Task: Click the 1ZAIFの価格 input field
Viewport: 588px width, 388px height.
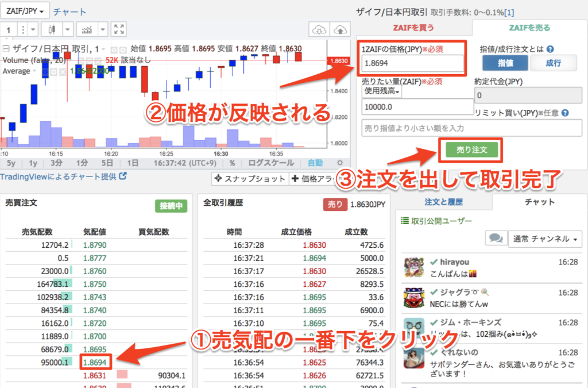Action: [412, 63]
